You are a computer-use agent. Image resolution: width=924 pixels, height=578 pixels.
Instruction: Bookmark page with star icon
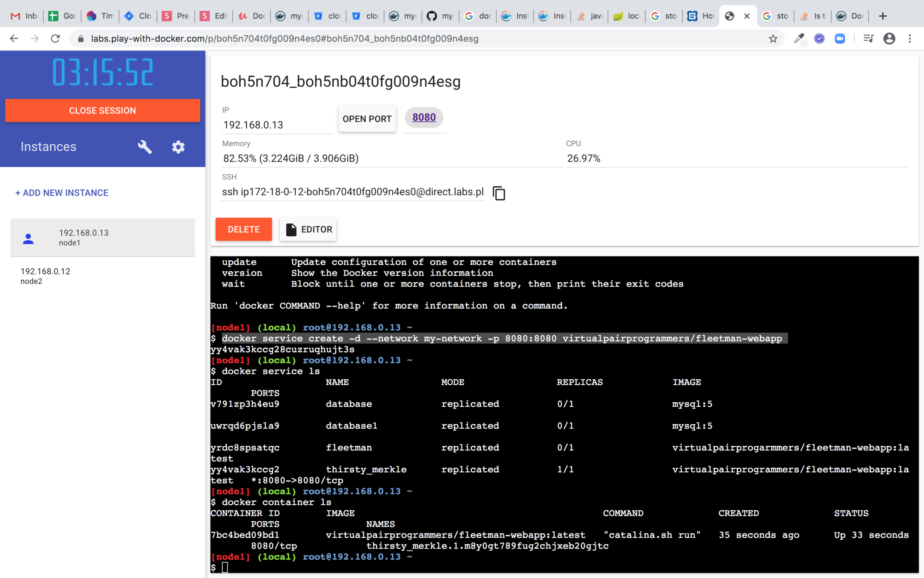773,39
